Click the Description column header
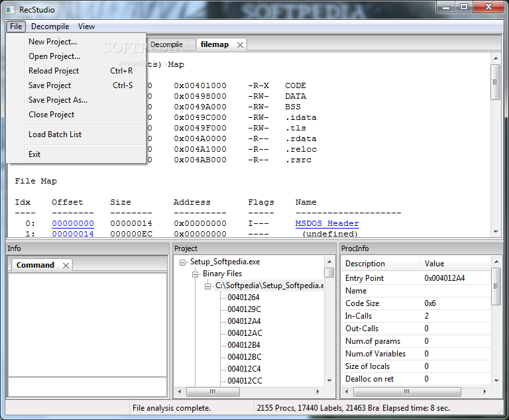The width and height of the screenshot is (509, 420). [381, 264]
